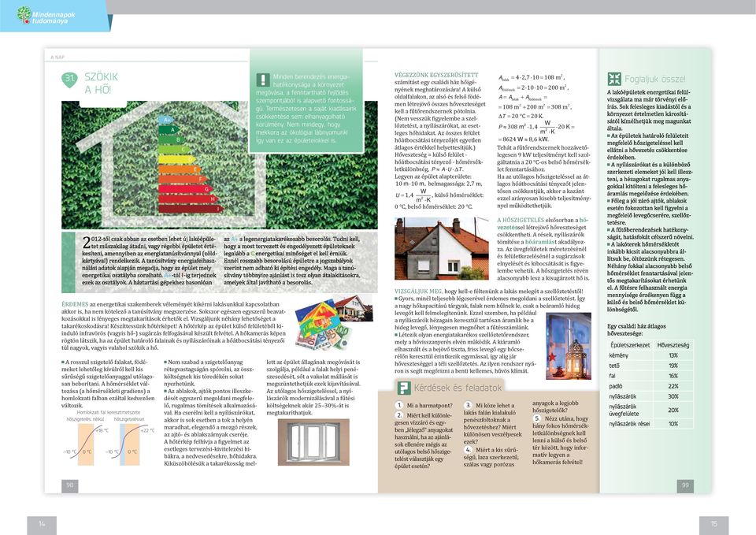
Task: Click the 'fal' table row label
Action: 613,376
